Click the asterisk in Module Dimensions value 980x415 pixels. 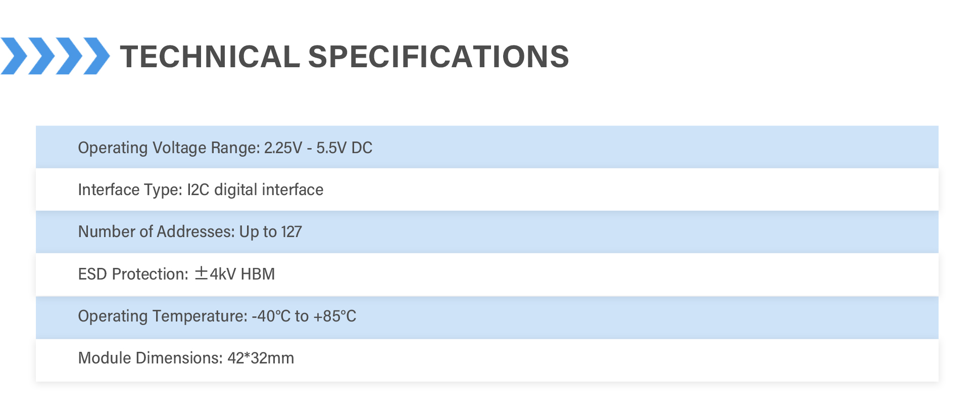point(248,356)
